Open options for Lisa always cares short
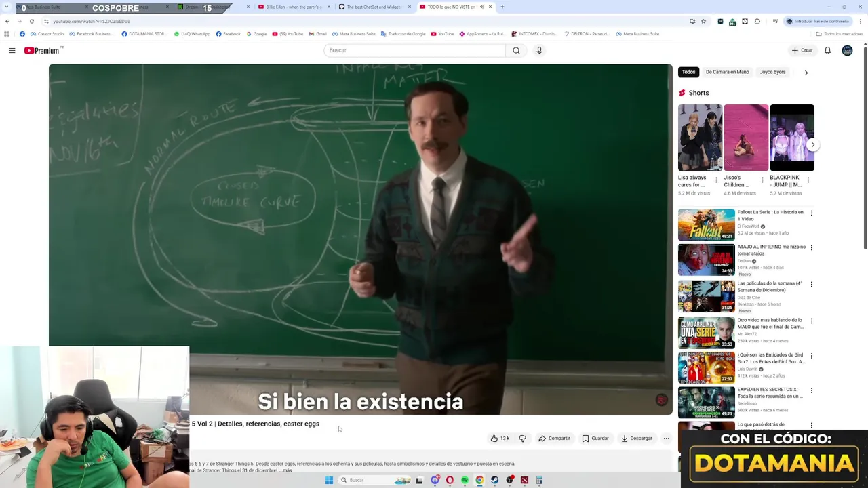868x488 pixels. (716, 180)
